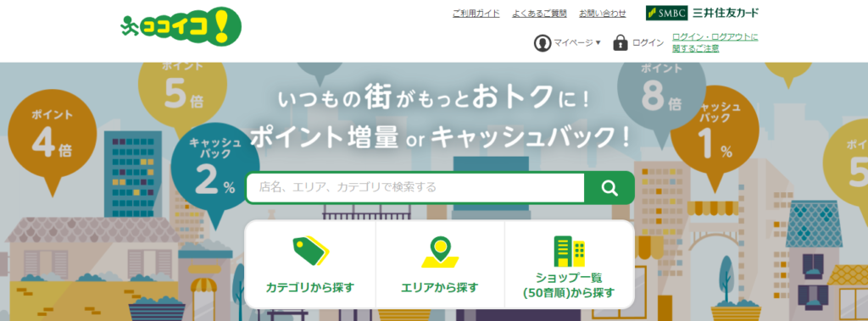Click the ログイン text

click(x=648, y=43)
